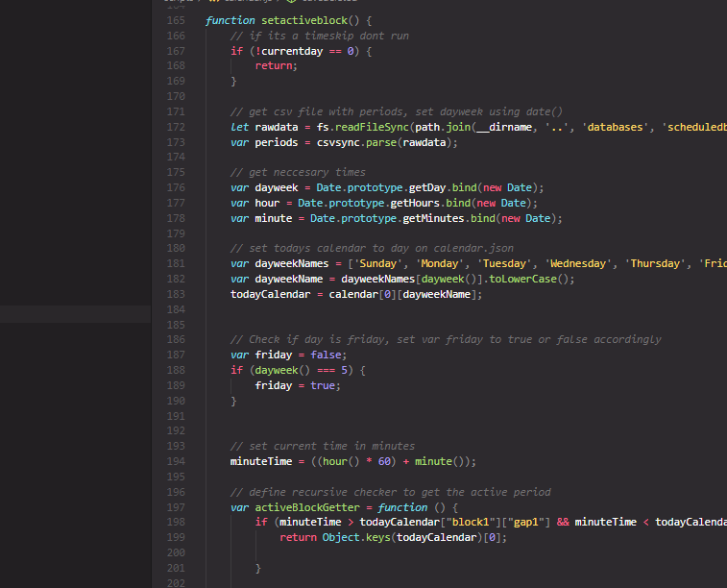Viewport: 727px width, 588px height.
Task: Click the 'Tuesday' string
Action: (504, 264)
